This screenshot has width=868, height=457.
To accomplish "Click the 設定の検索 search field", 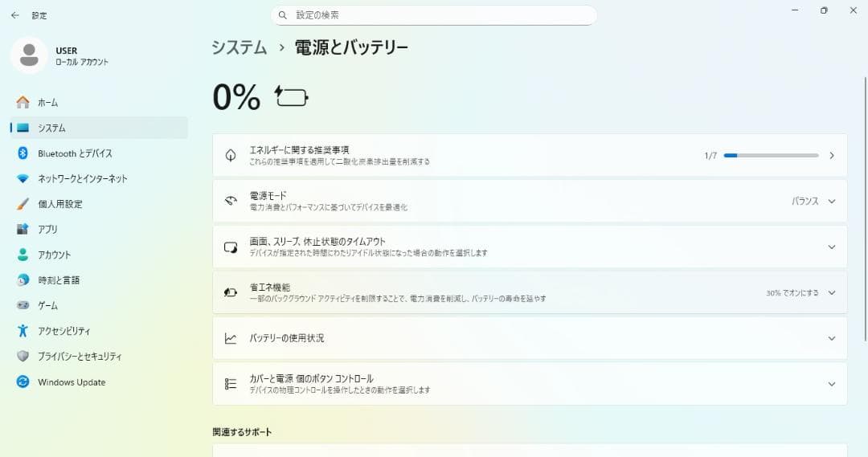I will click(434, 15).
